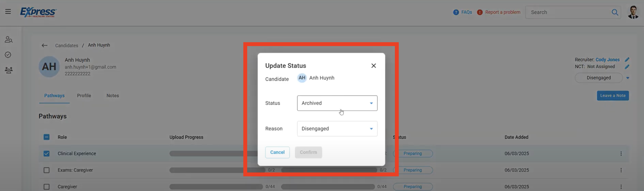
Task: Select the teams icon in the sidebar
Action: (9, 70)
